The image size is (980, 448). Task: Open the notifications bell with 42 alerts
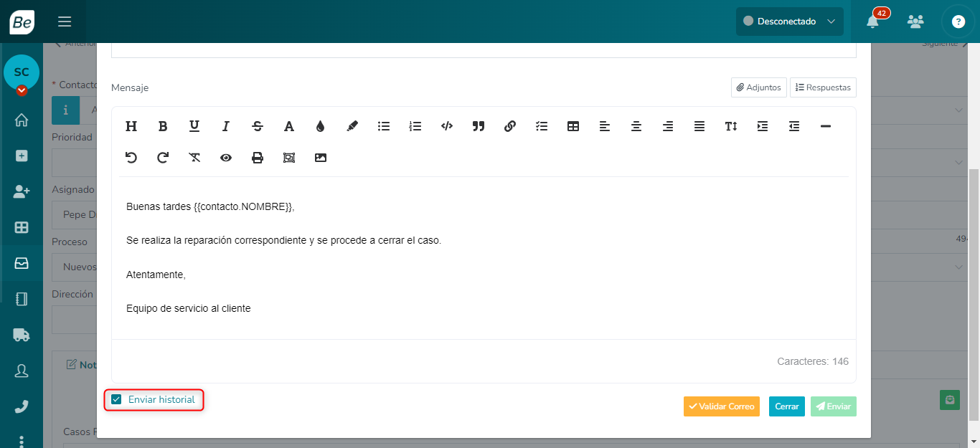tap(872, 22)
